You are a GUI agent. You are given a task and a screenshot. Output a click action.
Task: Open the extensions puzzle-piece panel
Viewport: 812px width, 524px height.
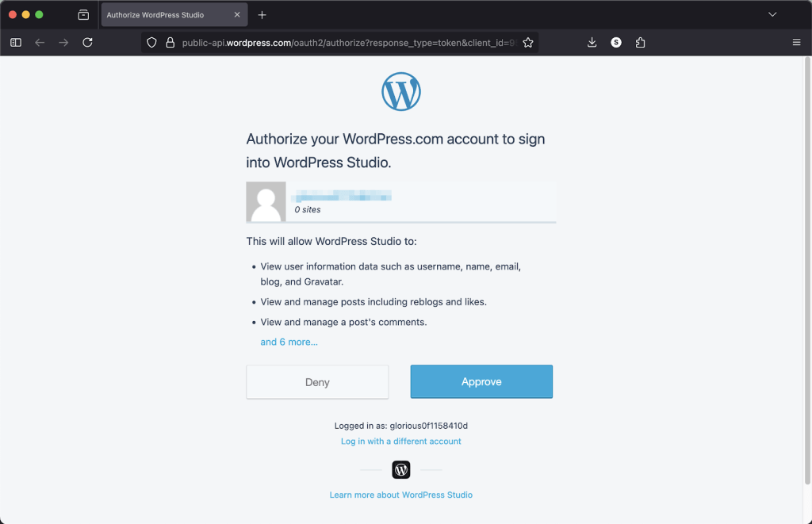(x=640, y=42)
